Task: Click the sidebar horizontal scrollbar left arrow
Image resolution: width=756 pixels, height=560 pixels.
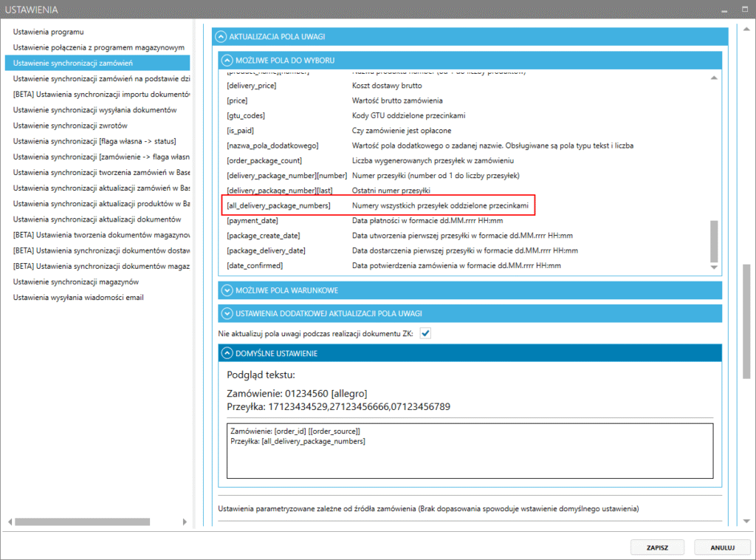Action: coord(9,521)
